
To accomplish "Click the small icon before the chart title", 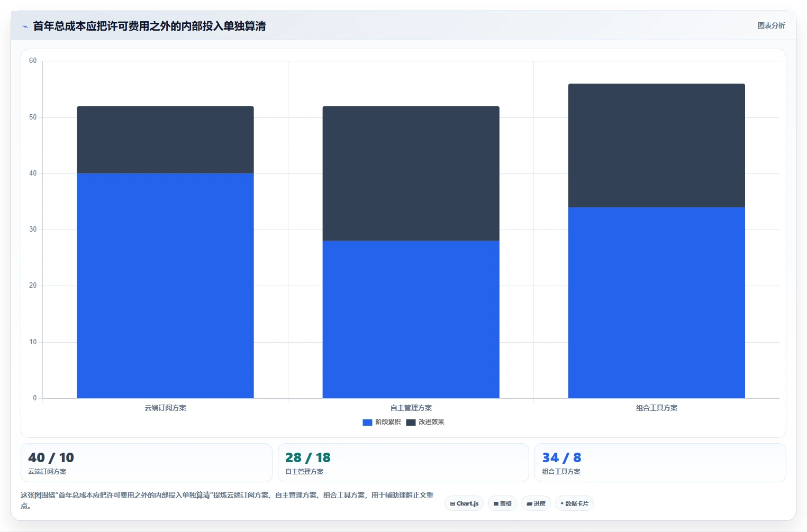I will coord(25,26).
